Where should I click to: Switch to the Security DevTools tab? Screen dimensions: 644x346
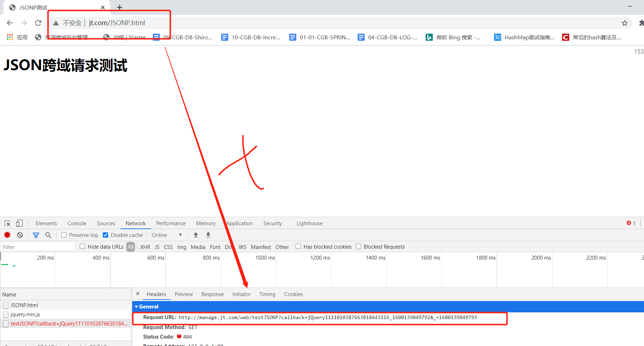click(273, 223)
